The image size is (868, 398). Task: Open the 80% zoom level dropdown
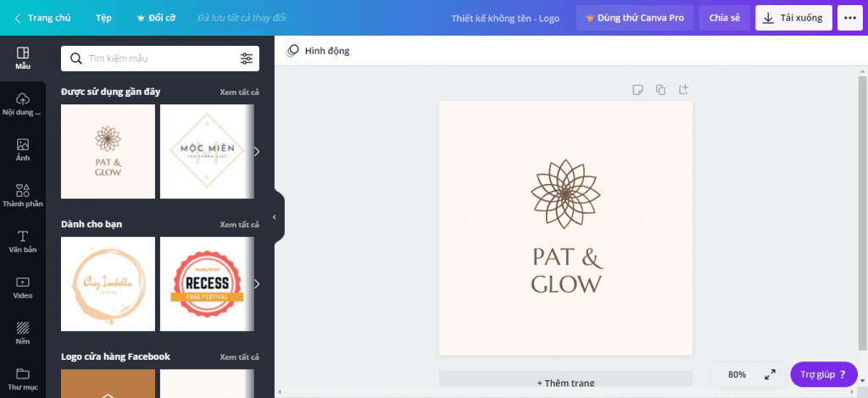(x=737, y=374)
